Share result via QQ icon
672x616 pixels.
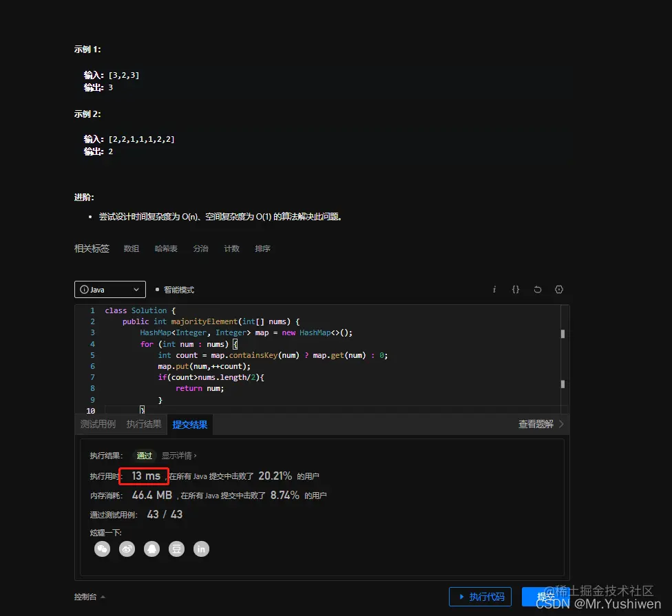click(x=151, y=549)
